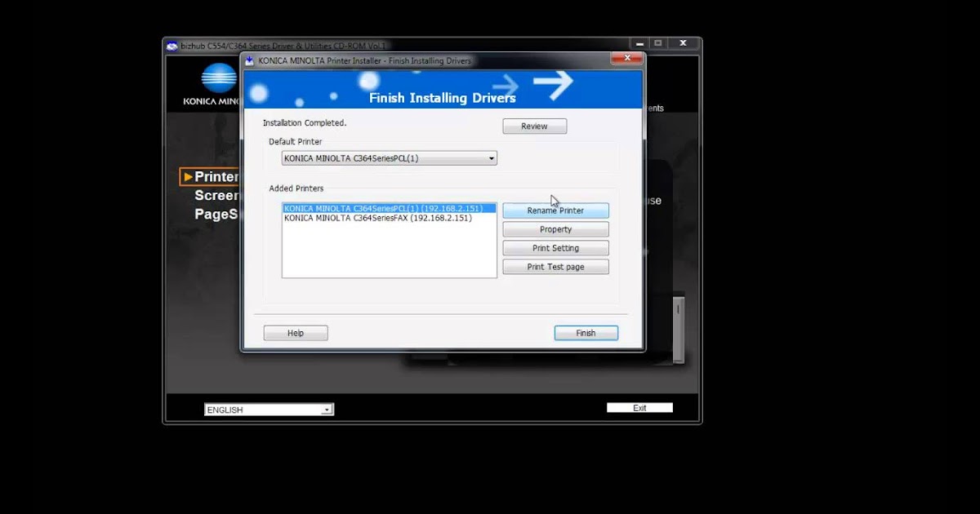This screenshot has height=514, width=980.
Task: Open the Default Printer dropdown
Action: (x=390, y=158)
